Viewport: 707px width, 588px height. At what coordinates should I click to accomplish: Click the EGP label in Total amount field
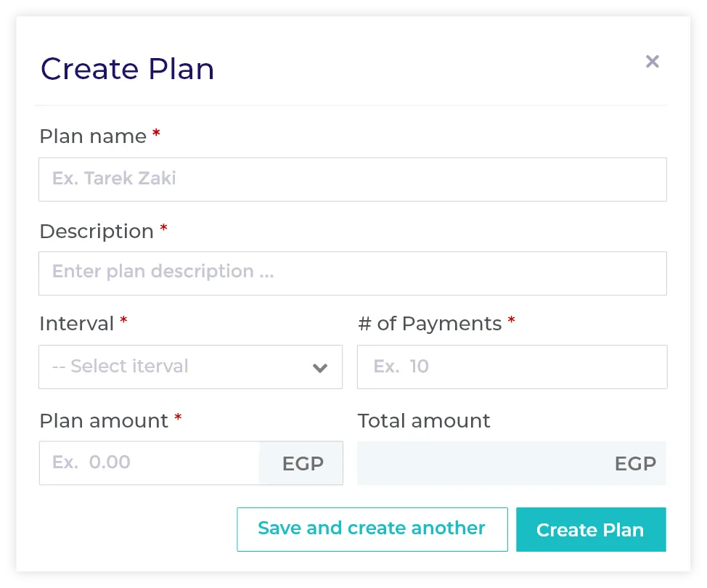pos(635,464)
